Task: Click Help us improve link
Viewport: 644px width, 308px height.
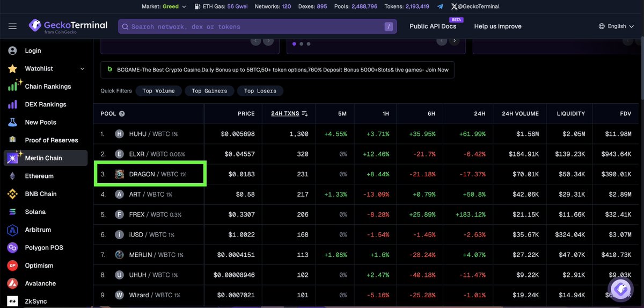Action: 497,26
